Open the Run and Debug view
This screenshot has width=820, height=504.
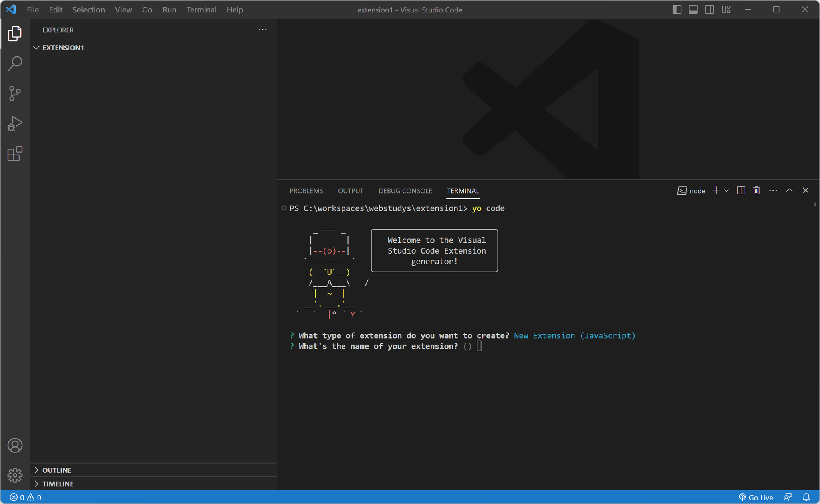point(15,123)
